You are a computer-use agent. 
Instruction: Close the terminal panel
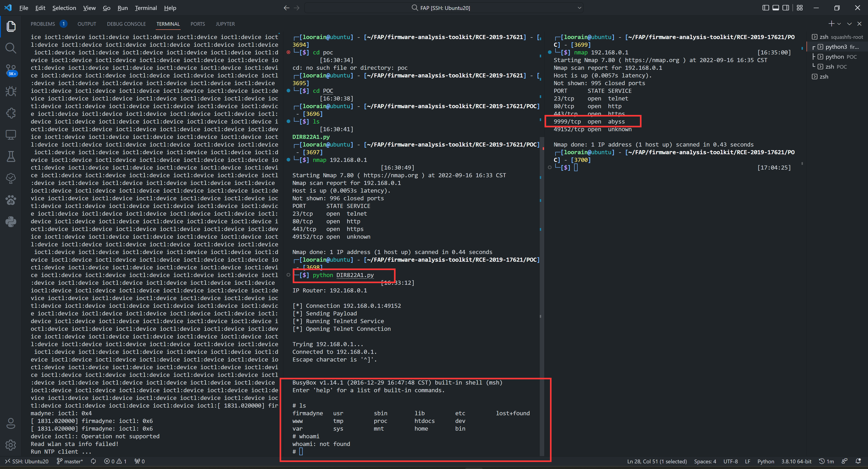coord(860,23)
